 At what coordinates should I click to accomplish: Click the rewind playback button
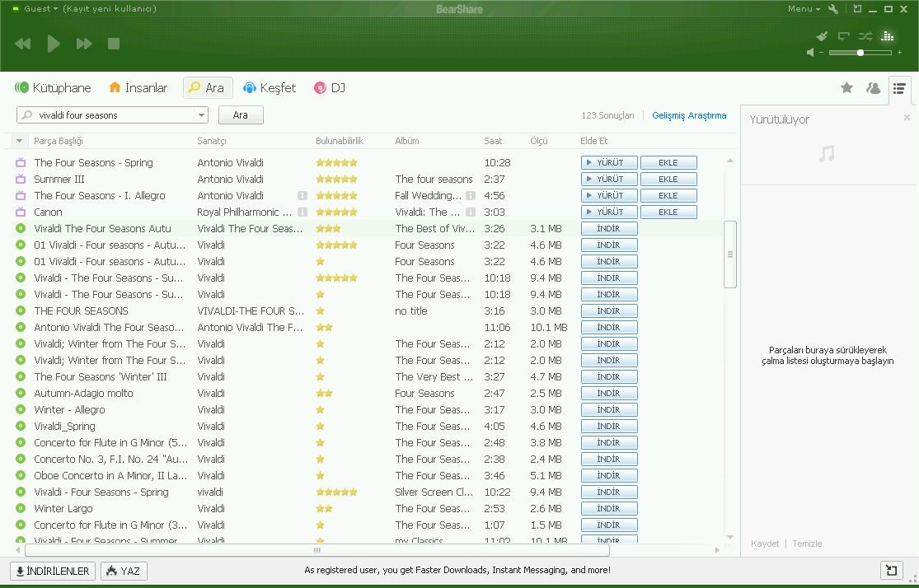pos(22,44)
